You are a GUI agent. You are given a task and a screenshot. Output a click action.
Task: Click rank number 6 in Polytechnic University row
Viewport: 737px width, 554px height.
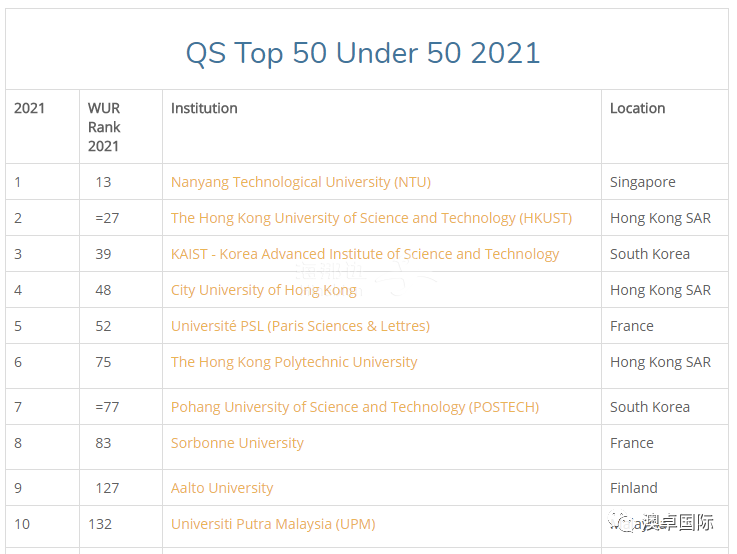point(18,362)
